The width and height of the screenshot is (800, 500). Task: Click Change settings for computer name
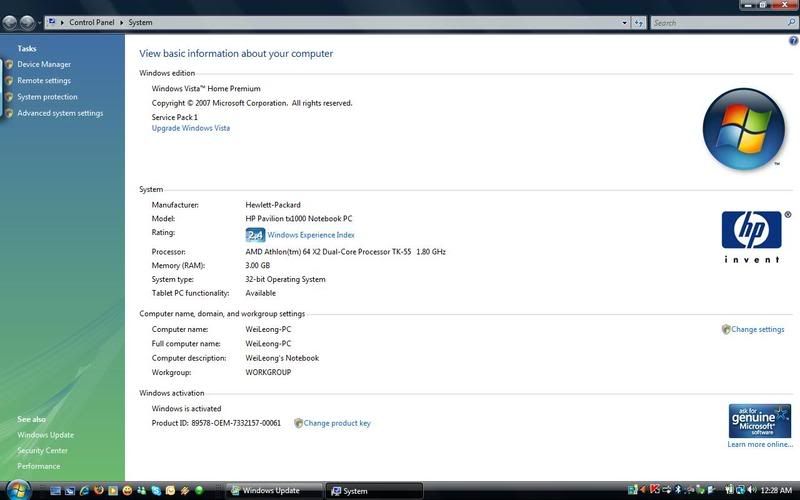pos(757,329)
